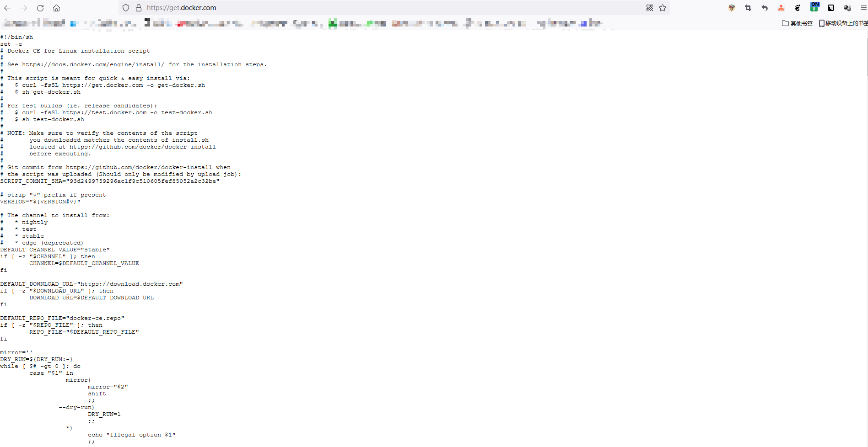Generate QR code for this page

pyautogui.click(x=650, y=8)
